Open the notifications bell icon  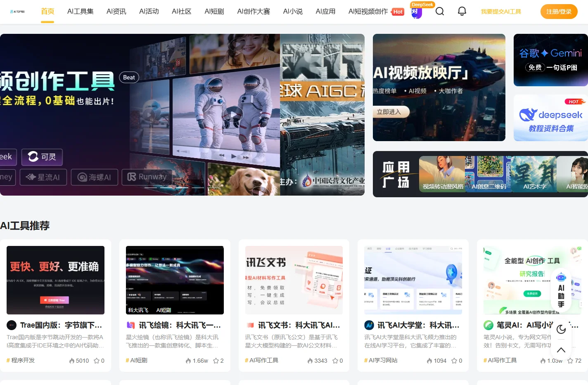click(462, 11)
